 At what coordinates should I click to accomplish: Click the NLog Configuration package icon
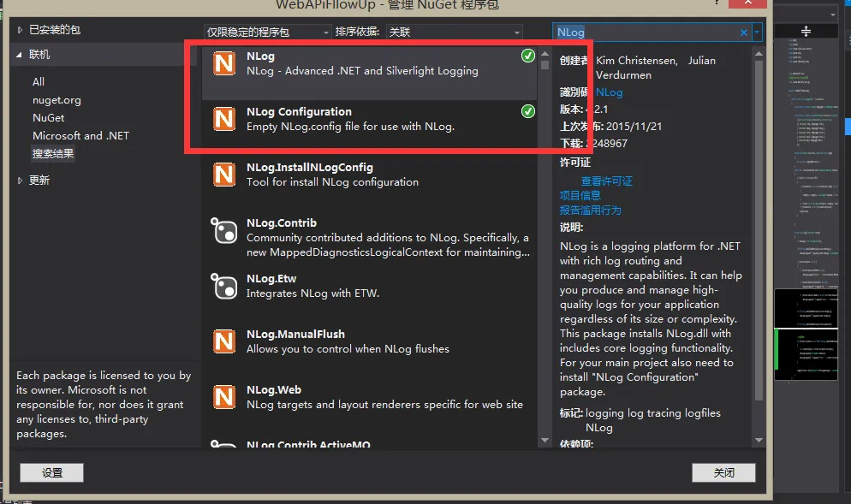pyautogui.click(x=224, y=119)
